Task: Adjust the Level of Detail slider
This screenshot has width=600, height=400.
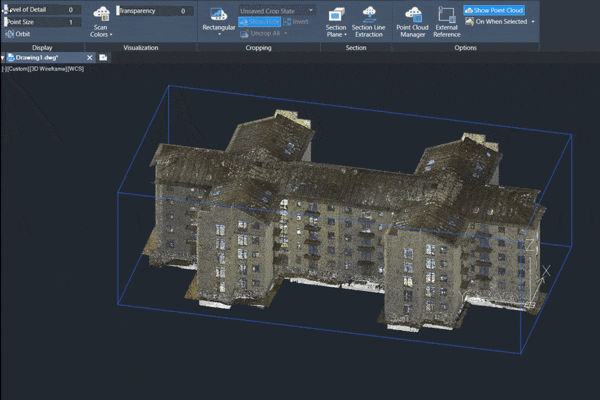Action: tap(42, 10)
